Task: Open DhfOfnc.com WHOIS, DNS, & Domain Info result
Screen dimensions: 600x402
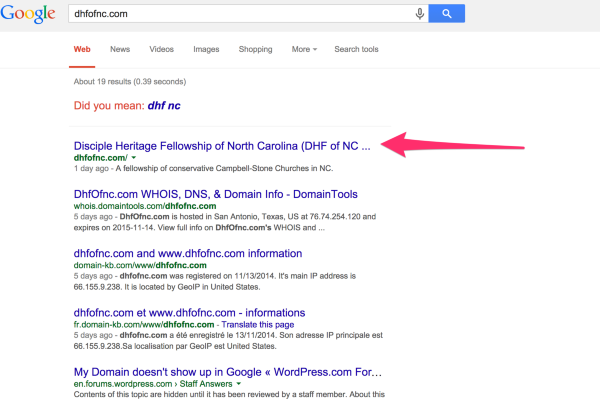Action: tap(201, 194)
